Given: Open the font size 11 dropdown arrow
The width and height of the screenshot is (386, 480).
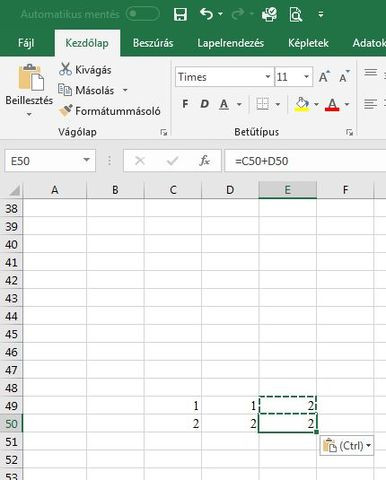Looking at the screenshot, I should (x=306, y=77).
